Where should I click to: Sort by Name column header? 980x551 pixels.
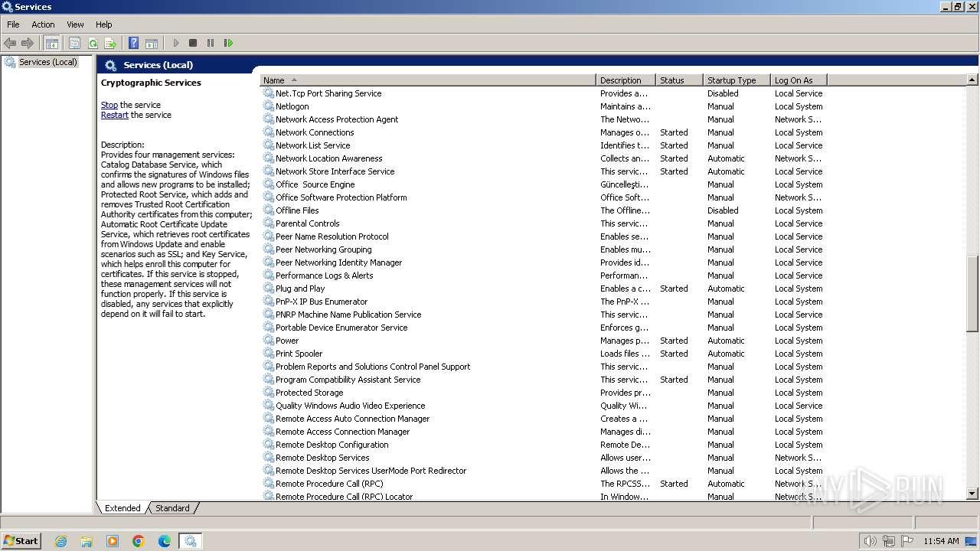[427, 80]
